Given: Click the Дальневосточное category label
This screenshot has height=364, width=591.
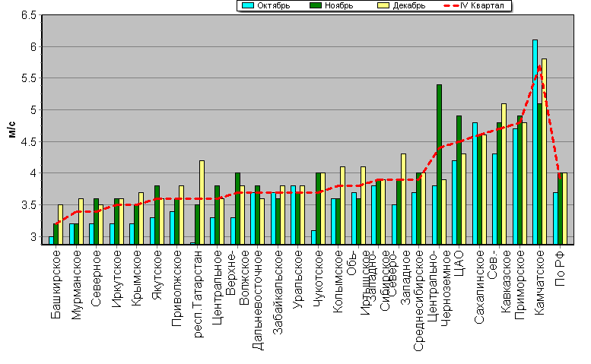Looking at the screenshot, I should (x=258, y=300).
